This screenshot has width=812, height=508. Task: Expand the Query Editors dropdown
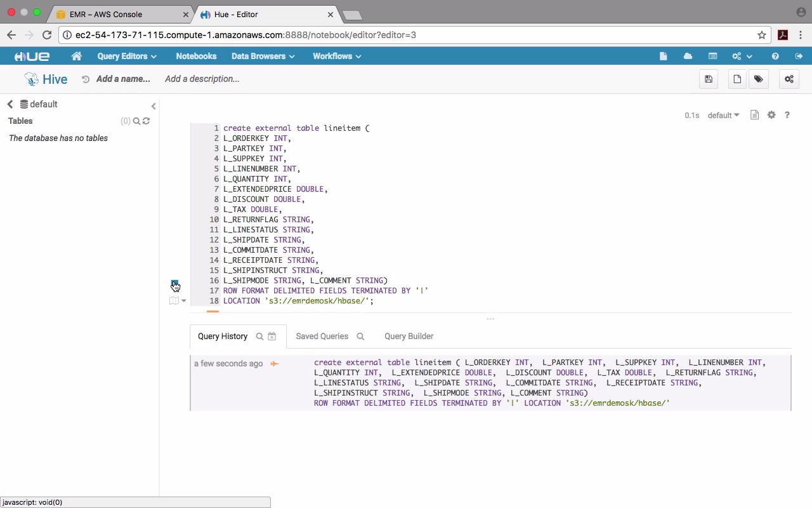tap(126, 57)
